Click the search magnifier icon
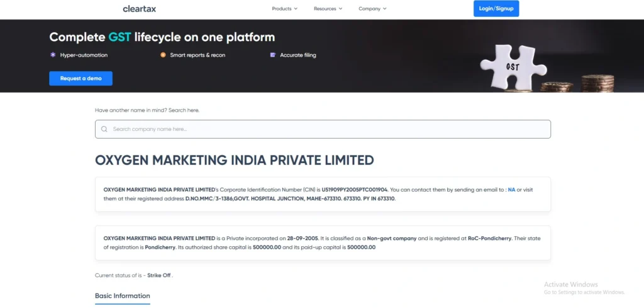 click(x=104, y=129)
